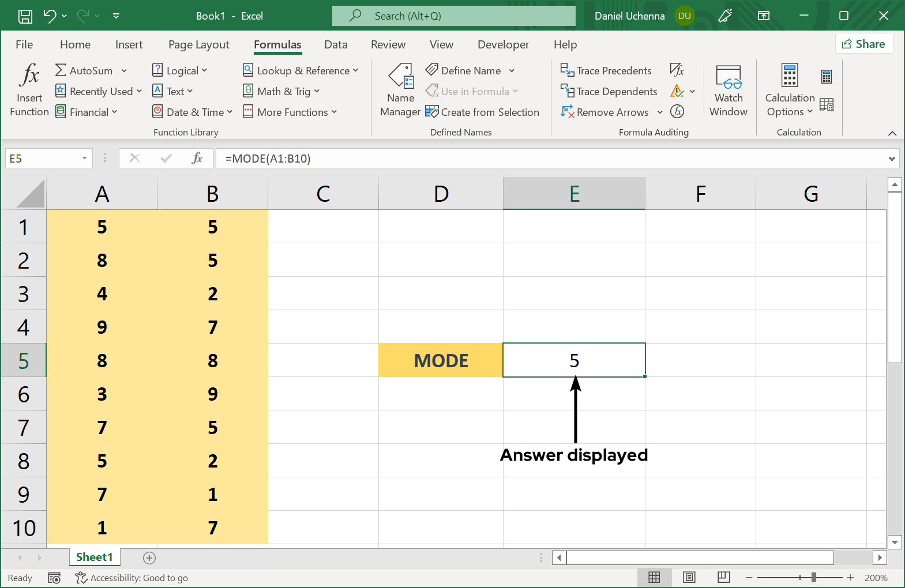Click the Share button
The width and height of the screenshot is (905, 588).
click(x=863, y=44)
